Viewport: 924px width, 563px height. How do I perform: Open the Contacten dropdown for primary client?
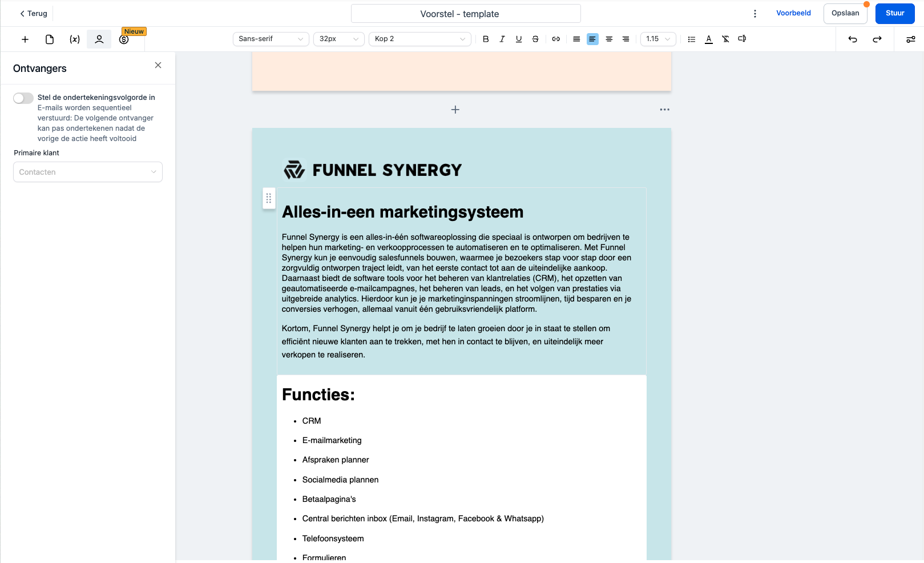click(88, 172)
